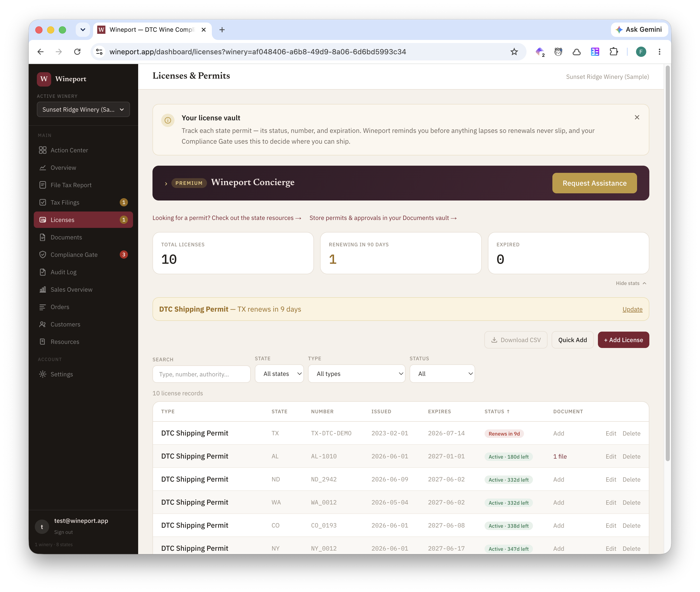Viewport: 700px width, 592px height.
Task: Open the state resources permit link
Action: (x=227, y=218)
